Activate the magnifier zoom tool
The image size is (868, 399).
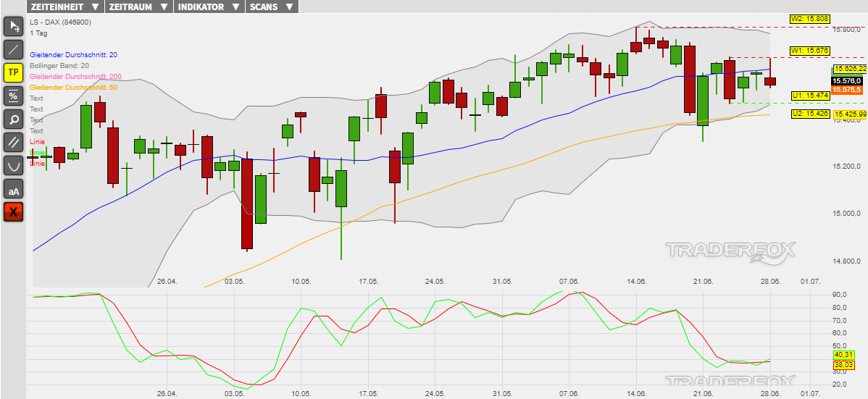pos(13,119)
